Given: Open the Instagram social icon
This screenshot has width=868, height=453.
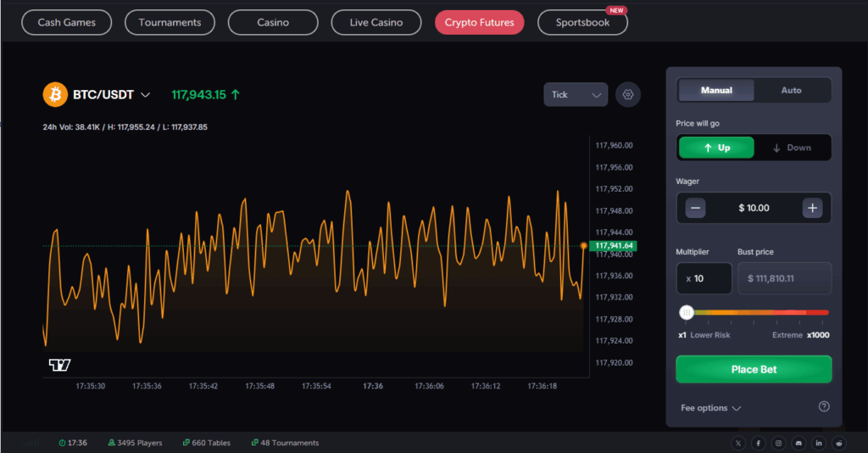Looking at the screenshot, I should [x=778, y=443].
